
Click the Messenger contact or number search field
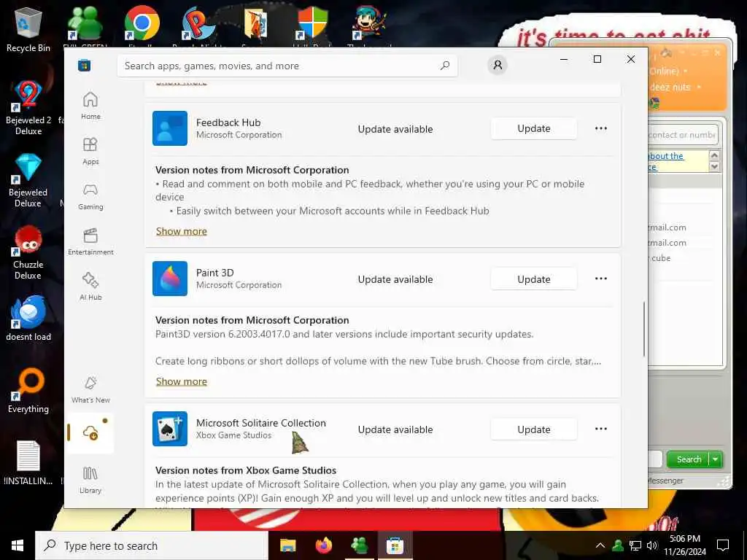pos(683,135)
